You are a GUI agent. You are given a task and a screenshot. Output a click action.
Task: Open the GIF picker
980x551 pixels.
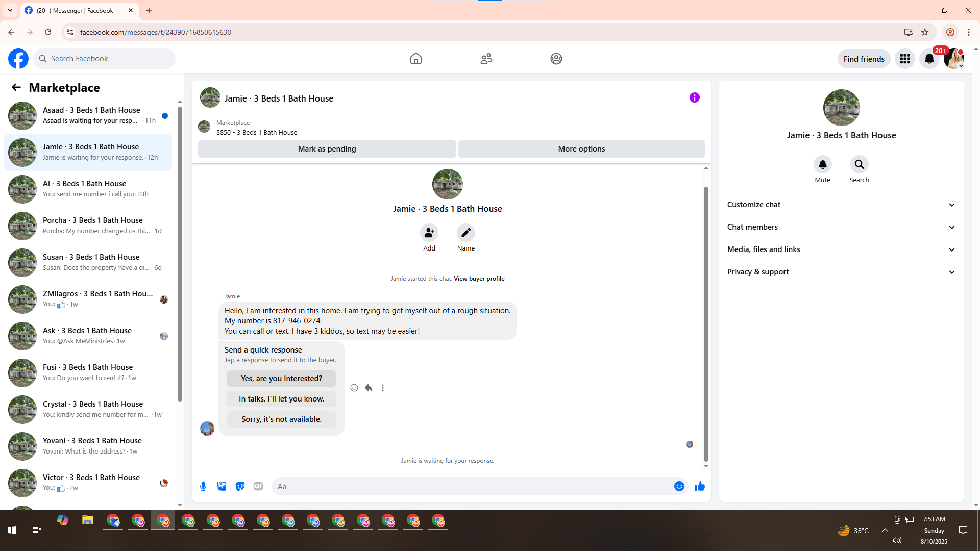(258, 486)
